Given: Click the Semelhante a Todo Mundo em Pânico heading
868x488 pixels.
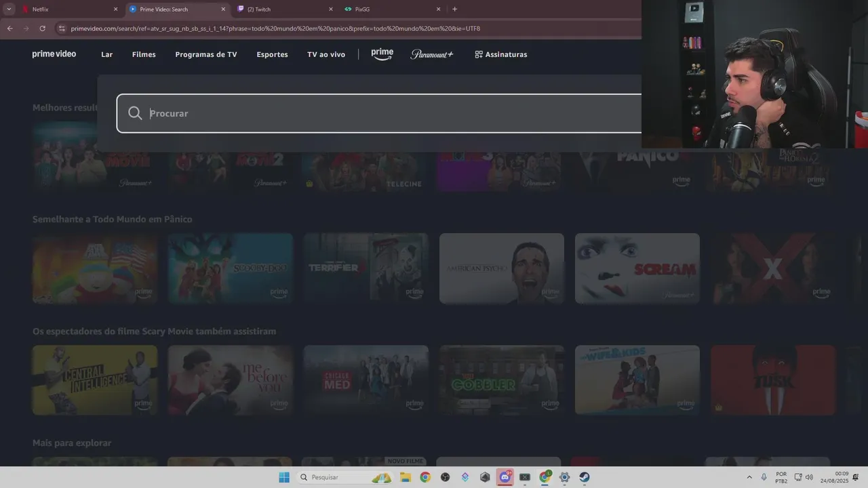Looking at the screenshot, I should tap(112, 219).
